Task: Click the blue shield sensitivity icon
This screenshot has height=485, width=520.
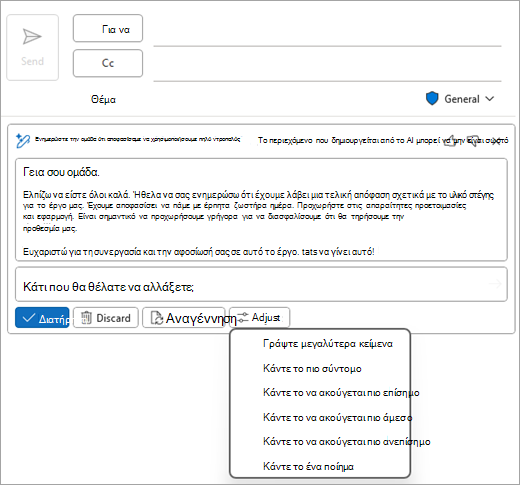Action: point(432,99)
